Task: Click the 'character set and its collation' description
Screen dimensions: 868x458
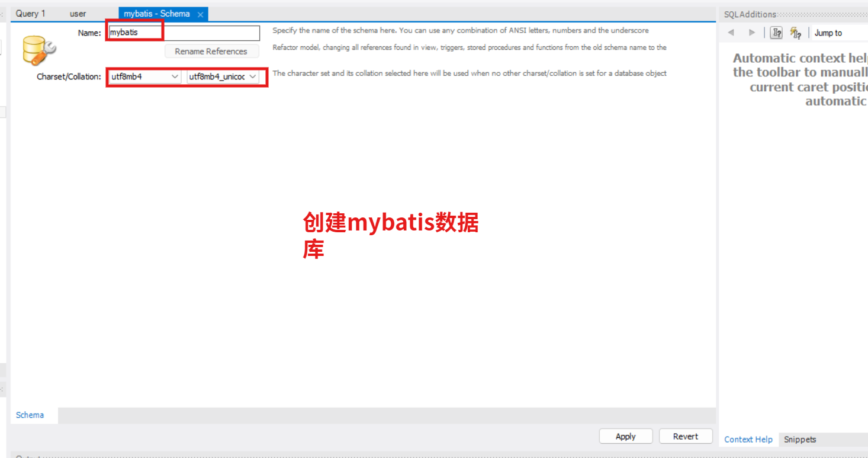Action: pos(470,73)
